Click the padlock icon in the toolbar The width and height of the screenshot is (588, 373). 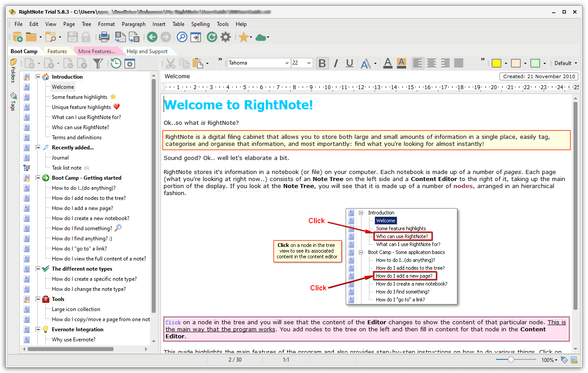tap(86, 37)
